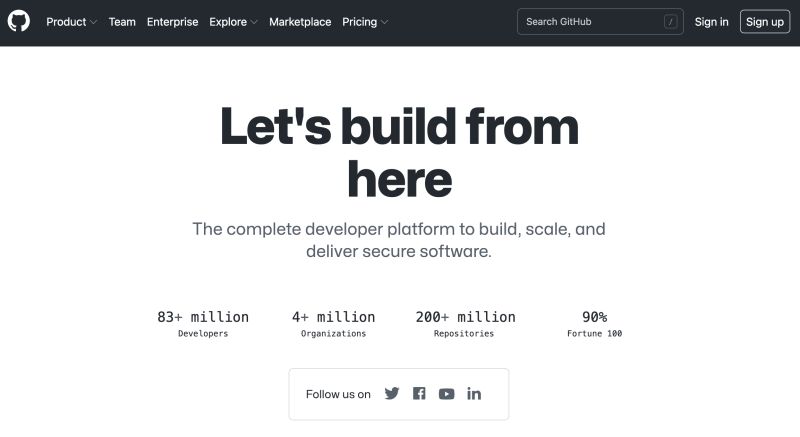
Task: Open the Facebook icon link
Action: click(x=419, y=394)
